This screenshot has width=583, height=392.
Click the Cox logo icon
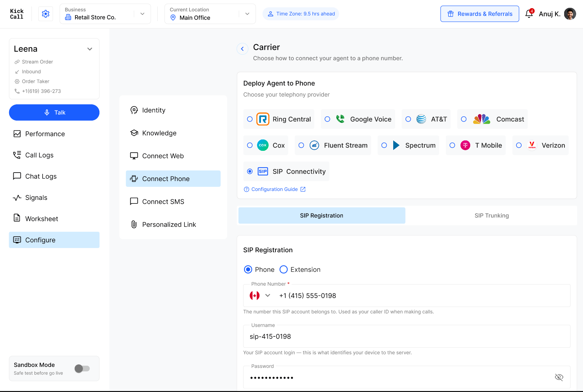[x=263, y=145]
